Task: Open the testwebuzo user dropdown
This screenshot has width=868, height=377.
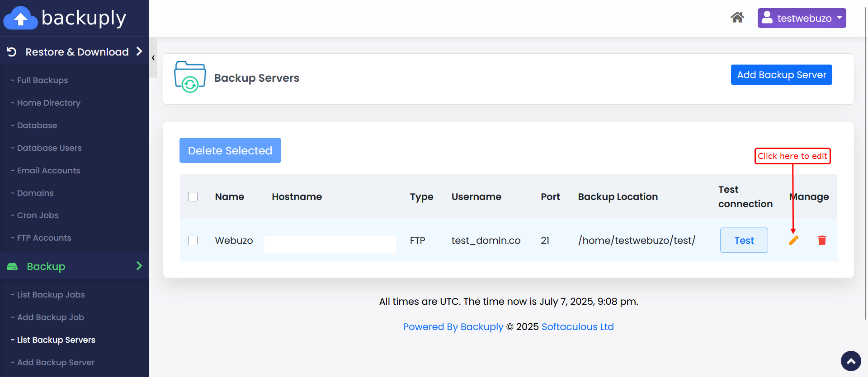Action: coord(802,18)
